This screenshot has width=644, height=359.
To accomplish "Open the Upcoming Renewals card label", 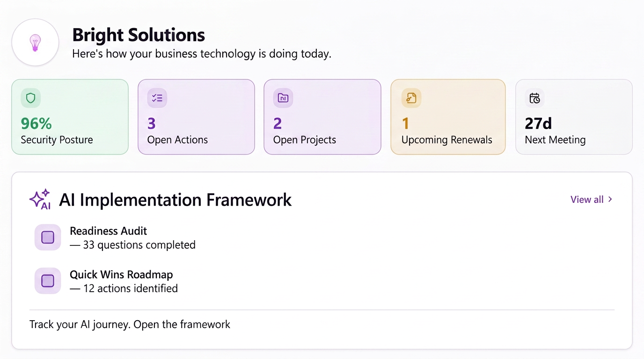I will click(447, 140).
